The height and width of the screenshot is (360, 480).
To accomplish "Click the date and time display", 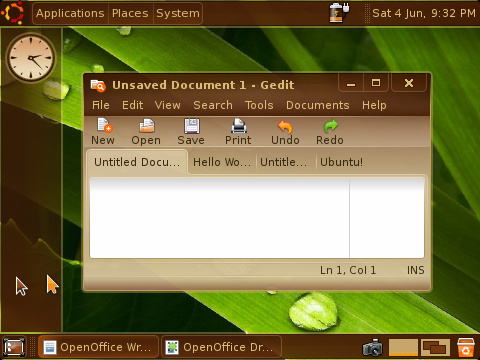I will [x=424, y=13].
